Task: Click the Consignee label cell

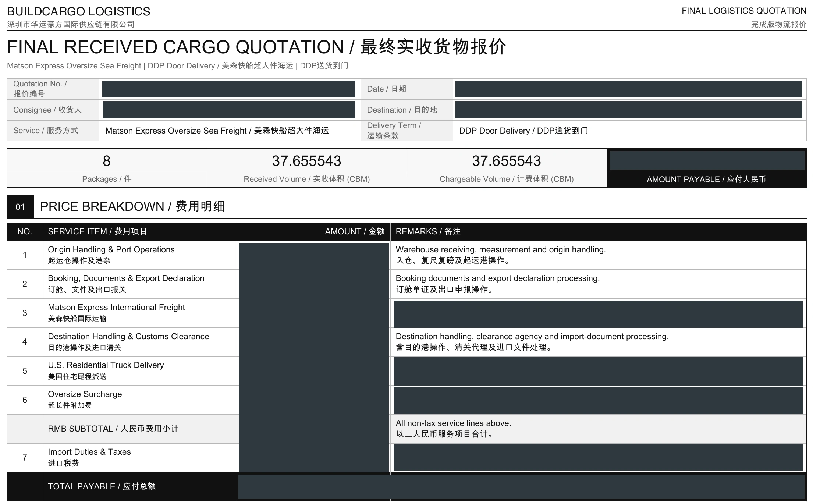Action: click(53, 110)
